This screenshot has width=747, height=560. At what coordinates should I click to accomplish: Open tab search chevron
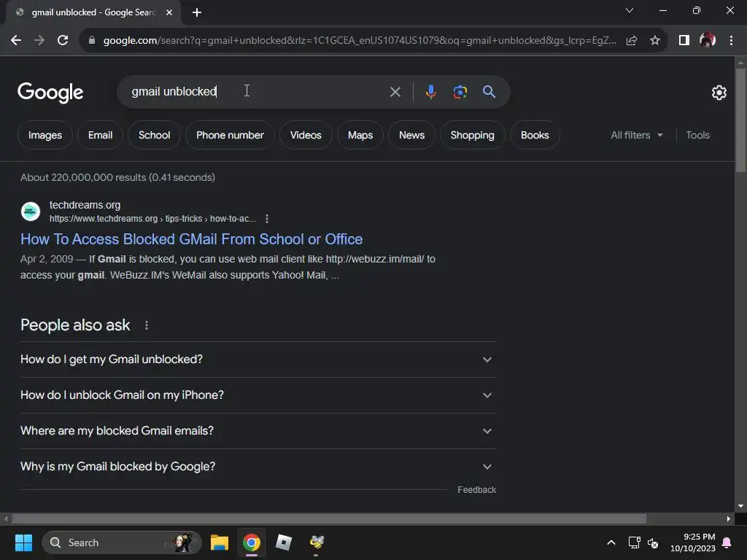coord(630,10)
